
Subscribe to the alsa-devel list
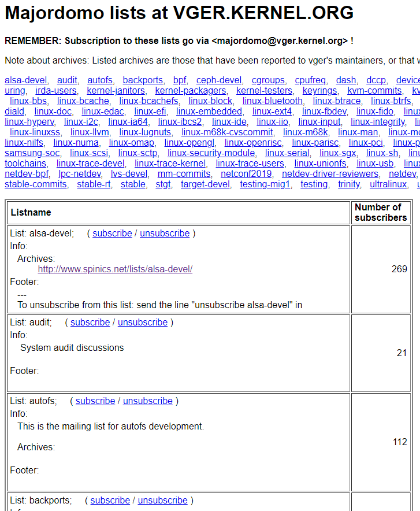[x=112, y=234]
